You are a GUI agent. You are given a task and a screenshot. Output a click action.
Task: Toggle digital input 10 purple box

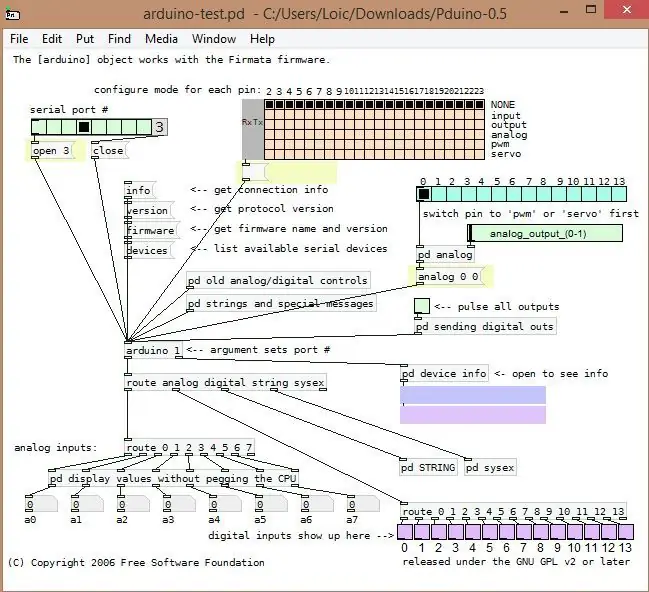pos(574,532)
